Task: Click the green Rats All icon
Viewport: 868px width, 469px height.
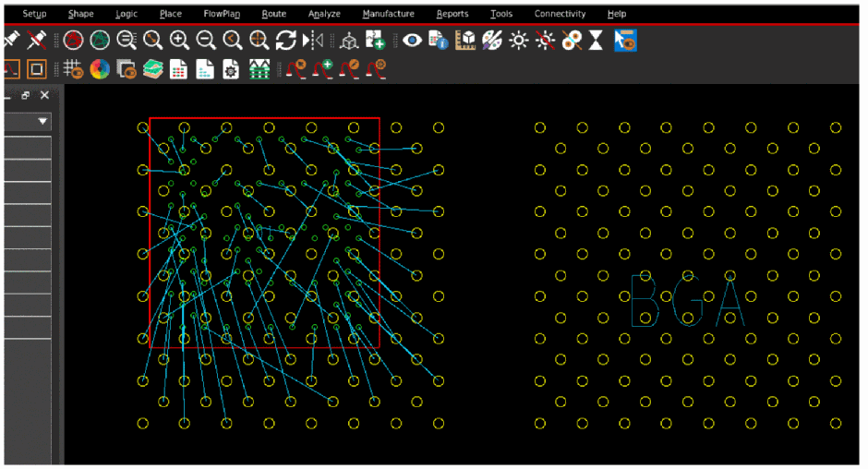Action: tap(100, 40)
